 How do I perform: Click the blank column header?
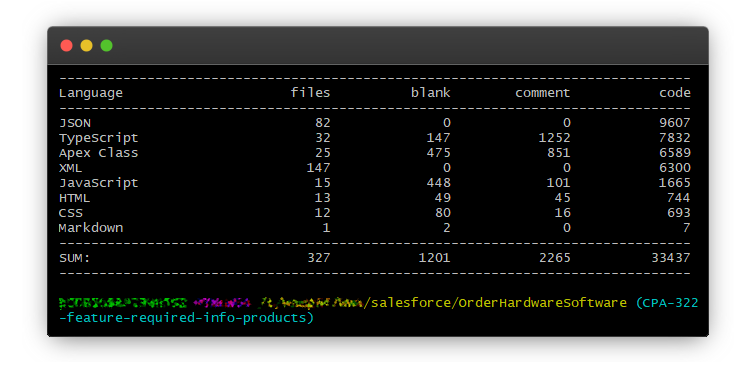(430, 92)
